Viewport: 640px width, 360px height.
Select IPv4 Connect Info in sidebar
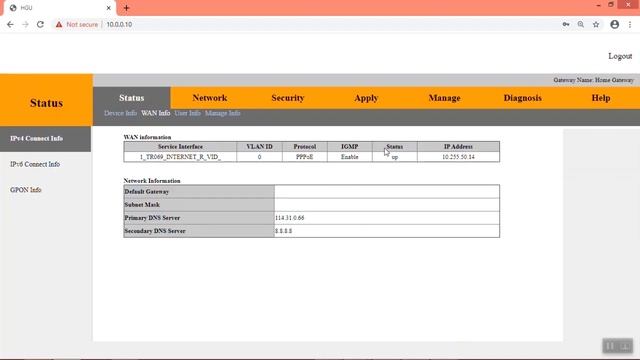pyautogui.click(x=45, y=139)
